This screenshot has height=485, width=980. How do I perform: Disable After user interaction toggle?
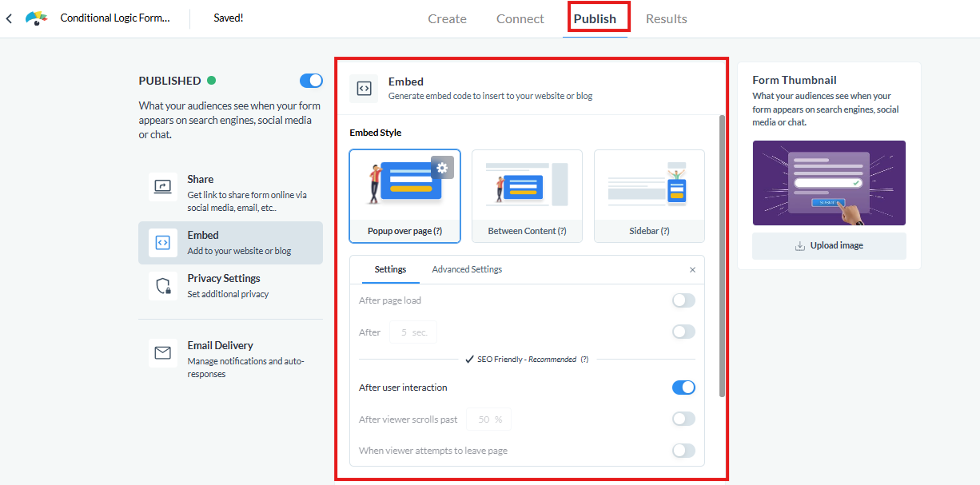pos(683,388)
